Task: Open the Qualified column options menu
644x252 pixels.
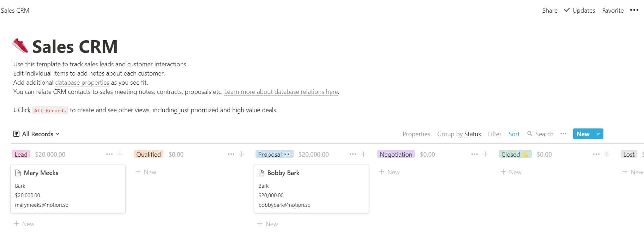Action: tap(231, 154)
